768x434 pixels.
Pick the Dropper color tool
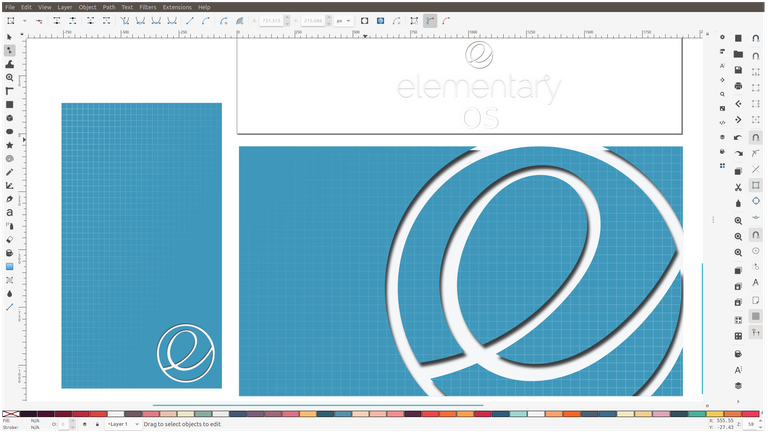[9, 293]
